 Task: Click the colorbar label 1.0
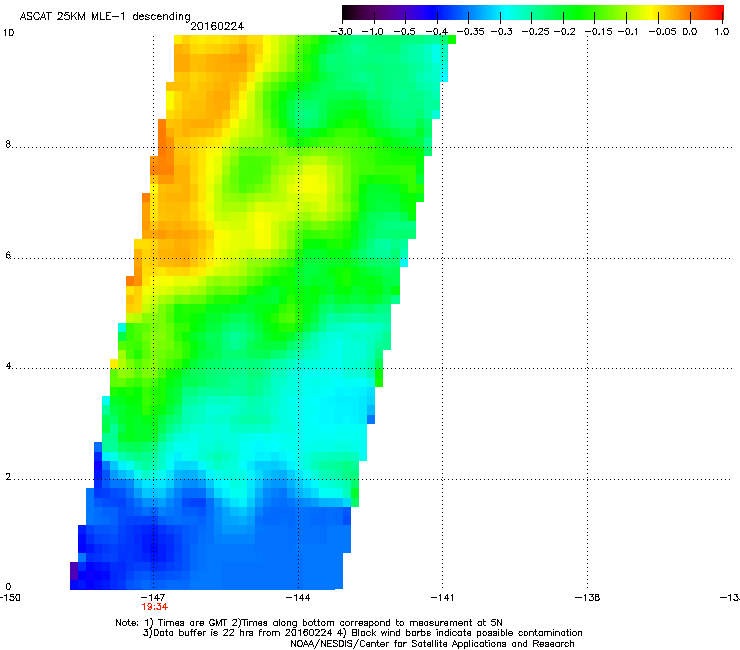click(x=722, y=32)
